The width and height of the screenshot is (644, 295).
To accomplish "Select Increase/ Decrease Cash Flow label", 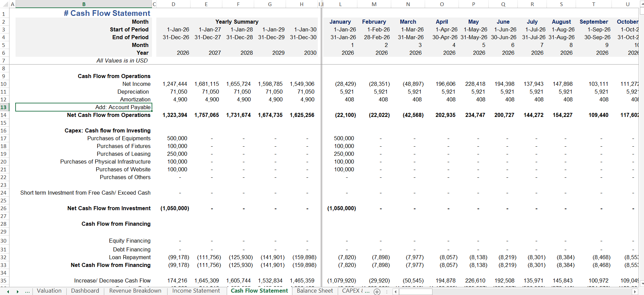I will [112, 280].
